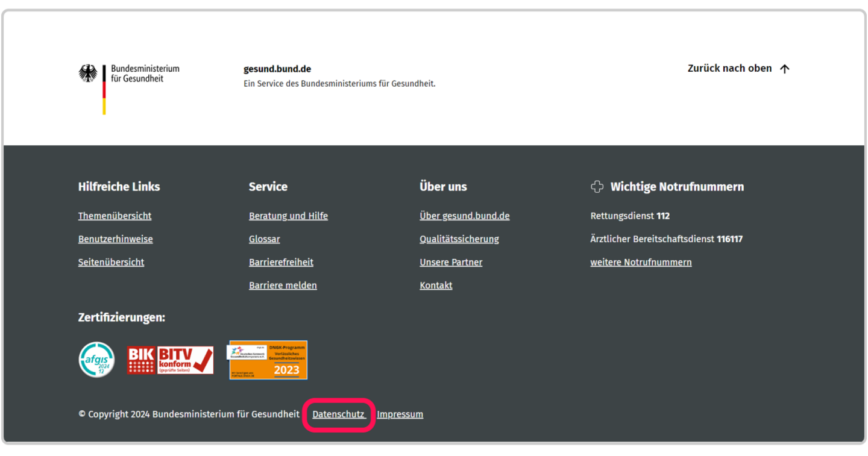This screenshot has height=456, width=868.
Task: Open Unsere Partner page
Action: pos(451,262)
